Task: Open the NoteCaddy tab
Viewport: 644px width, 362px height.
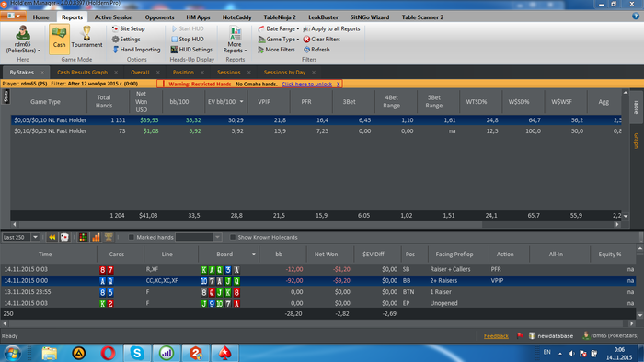Action: point(236,17)
